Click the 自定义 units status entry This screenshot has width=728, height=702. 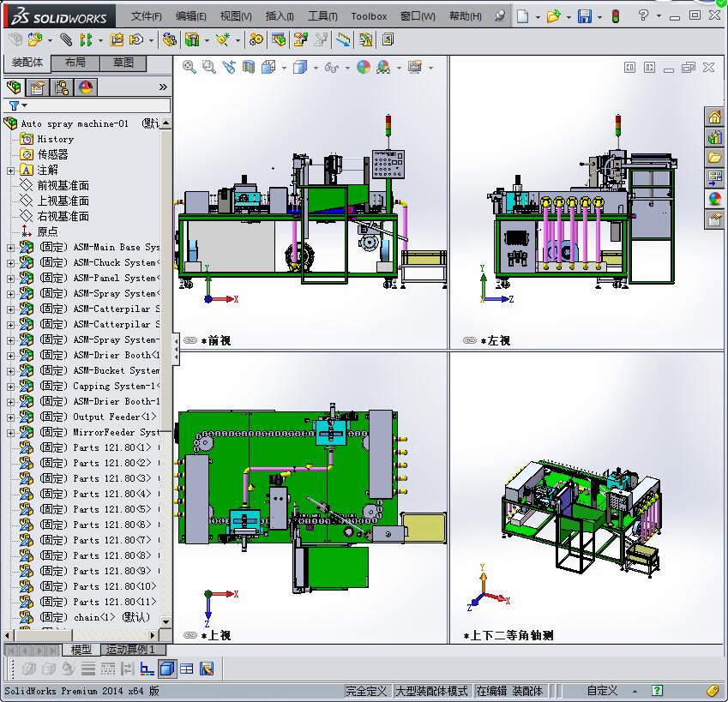tap(602, 691)
